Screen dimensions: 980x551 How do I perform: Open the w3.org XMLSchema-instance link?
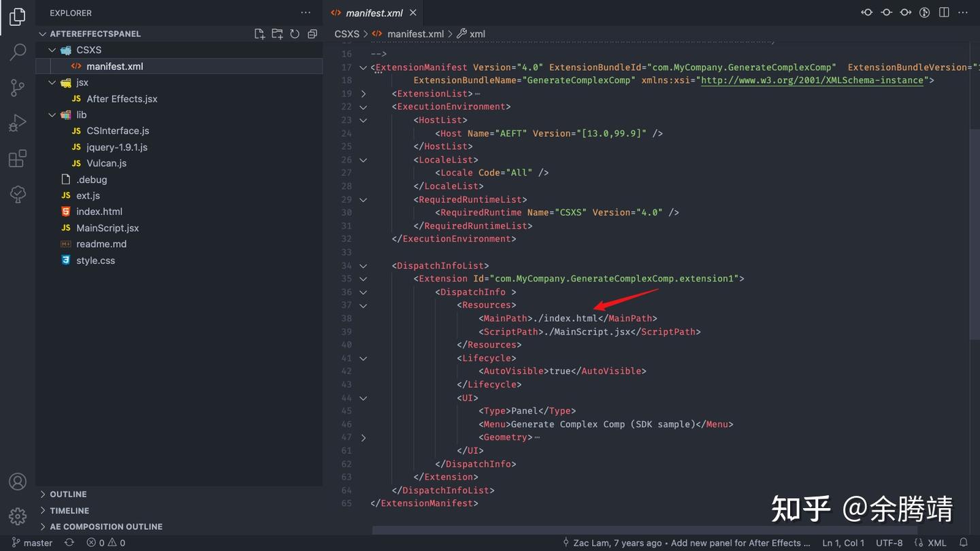click(x=813, y=80)
